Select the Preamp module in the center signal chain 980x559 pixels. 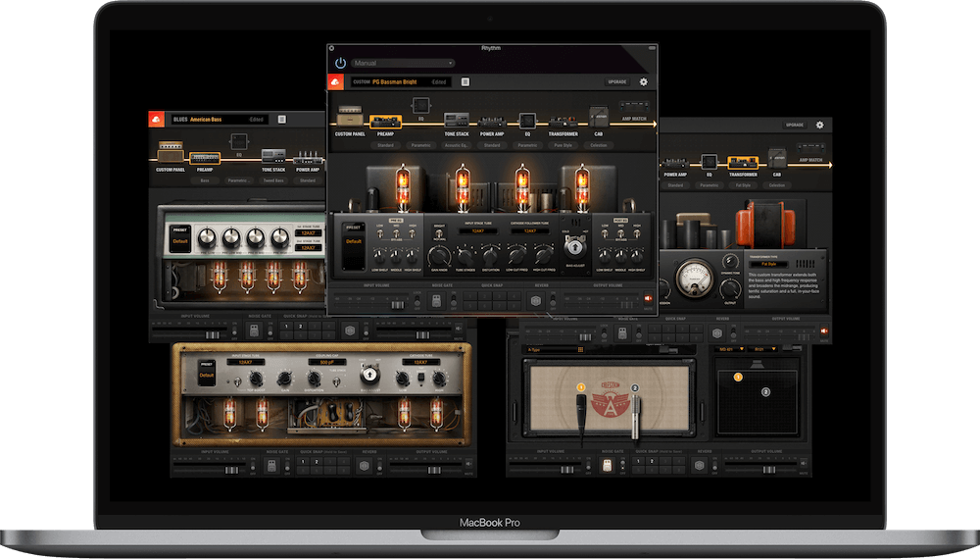[x=384, y=120]
